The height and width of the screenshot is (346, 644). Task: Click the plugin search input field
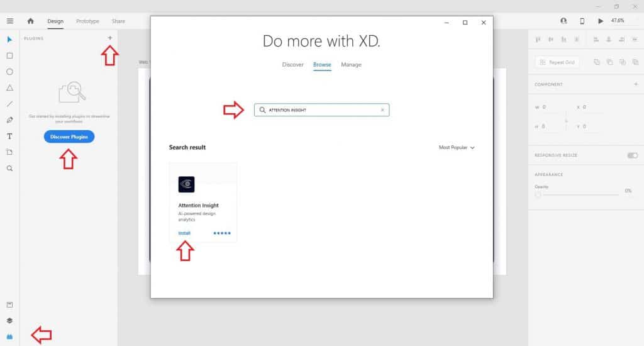[x=321, y=109]
